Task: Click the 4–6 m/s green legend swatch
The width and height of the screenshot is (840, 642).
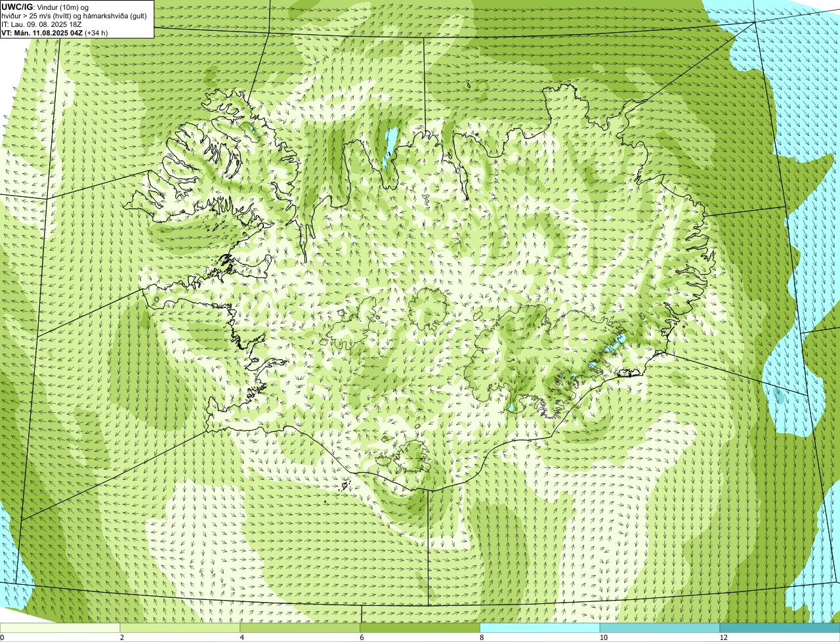Action: point(301,628)
